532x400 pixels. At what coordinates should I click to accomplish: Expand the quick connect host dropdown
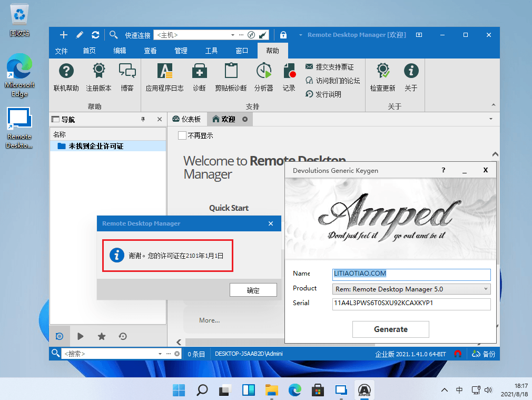pyautogui.click(x=233, y=35)
